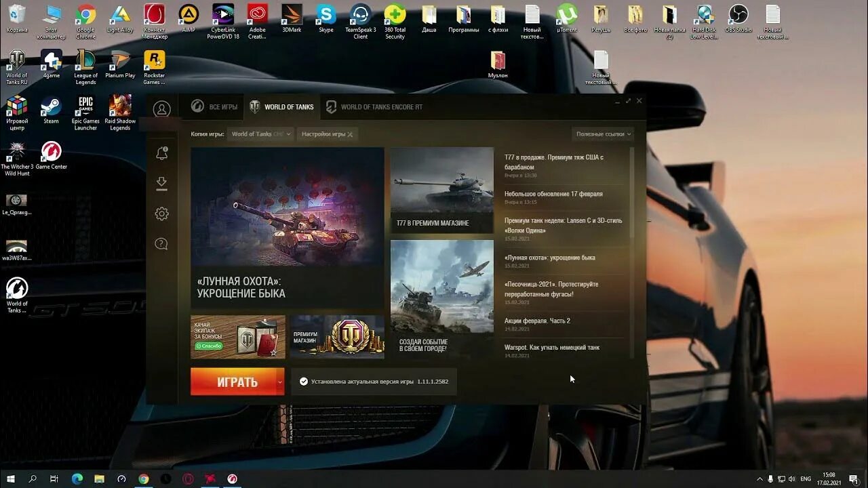The width and height of the screenshot is (868, 488).
Task: Open Wargaming Game Center taskbar icon
Action: (x=233, y=479)
